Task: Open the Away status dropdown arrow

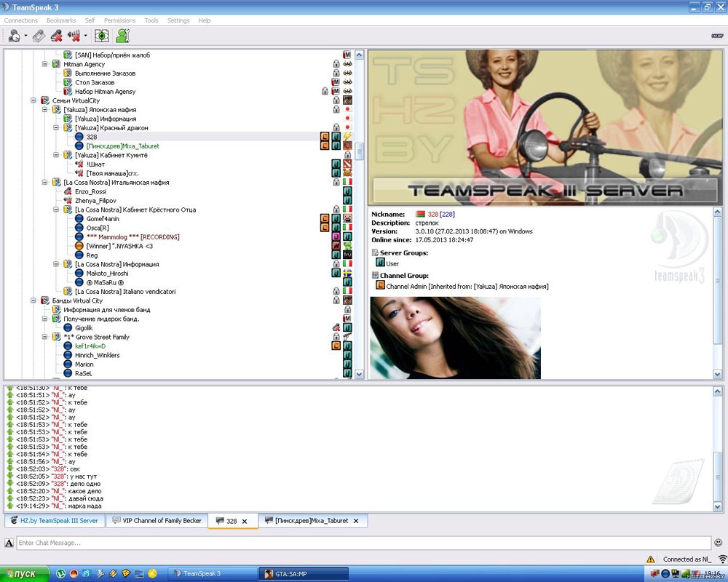Action: [25, 35]
